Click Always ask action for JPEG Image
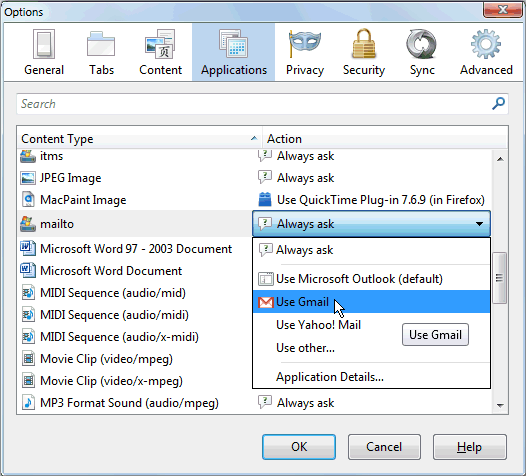The height and width of the screenshot is (476, 526). [305, 178]
